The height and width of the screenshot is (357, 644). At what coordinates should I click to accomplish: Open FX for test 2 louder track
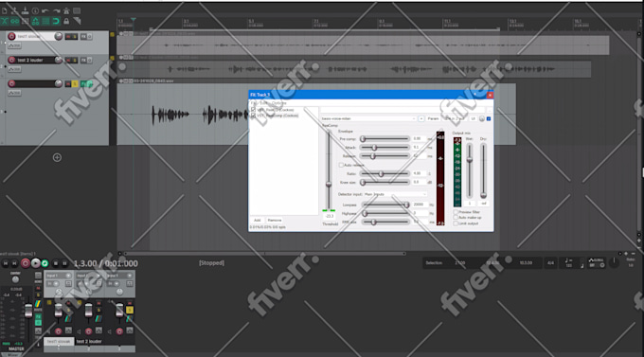83,61
